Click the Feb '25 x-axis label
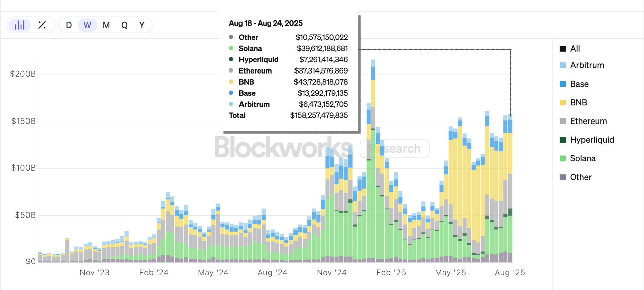This screenshot has width=644, height=290. tap(391, 273)
